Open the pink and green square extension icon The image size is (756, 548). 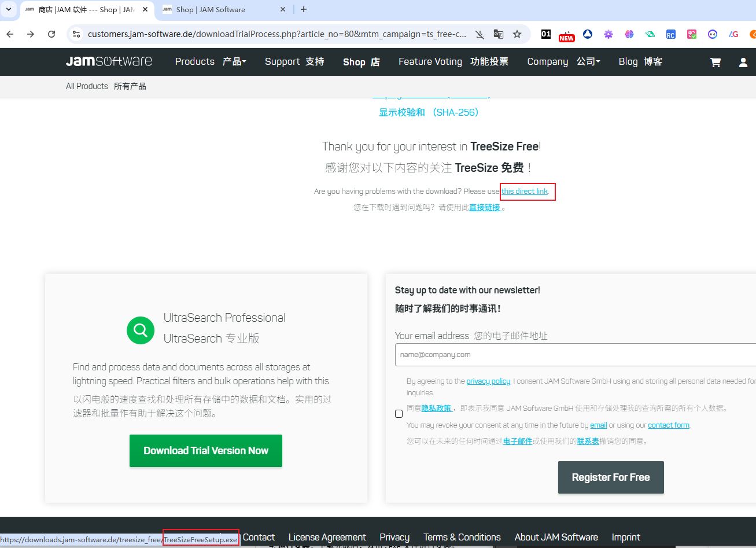click(692, 34)
